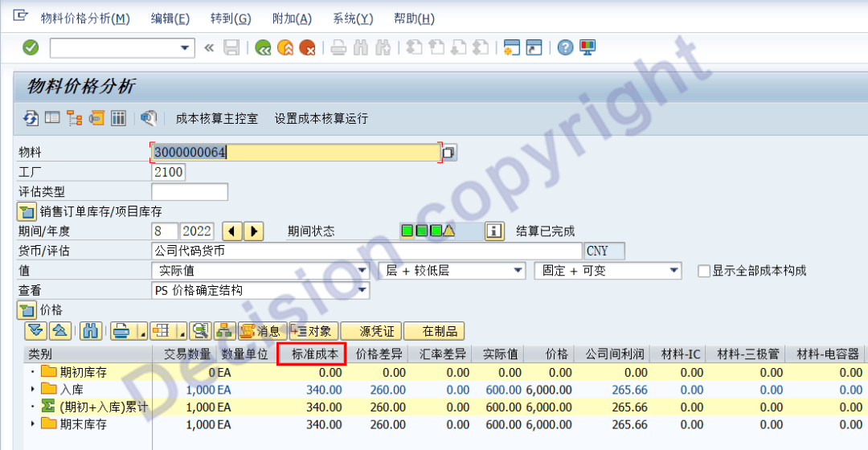Enable 显示全部成本构成 checkbox

[704, 271]
